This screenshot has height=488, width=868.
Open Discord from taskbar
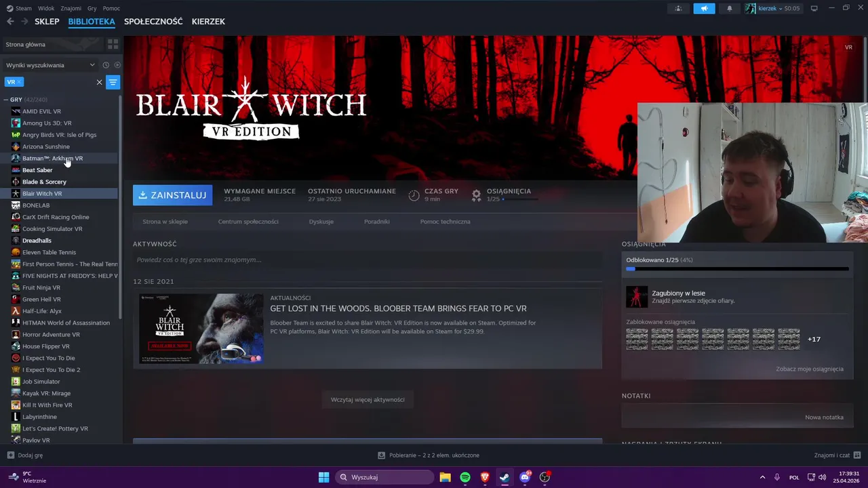525,477
